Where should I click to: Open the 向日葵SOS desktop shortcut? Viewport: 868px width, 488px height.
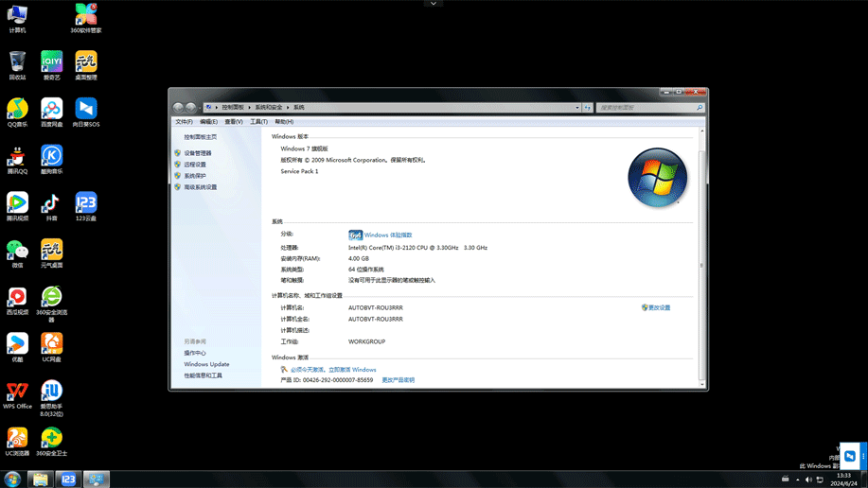[86, 113]
